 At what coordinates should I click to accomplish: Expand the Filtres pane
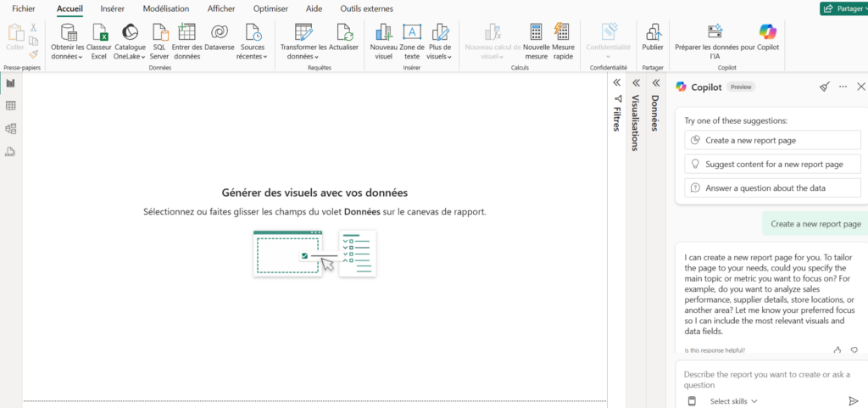tap(617, 83)
